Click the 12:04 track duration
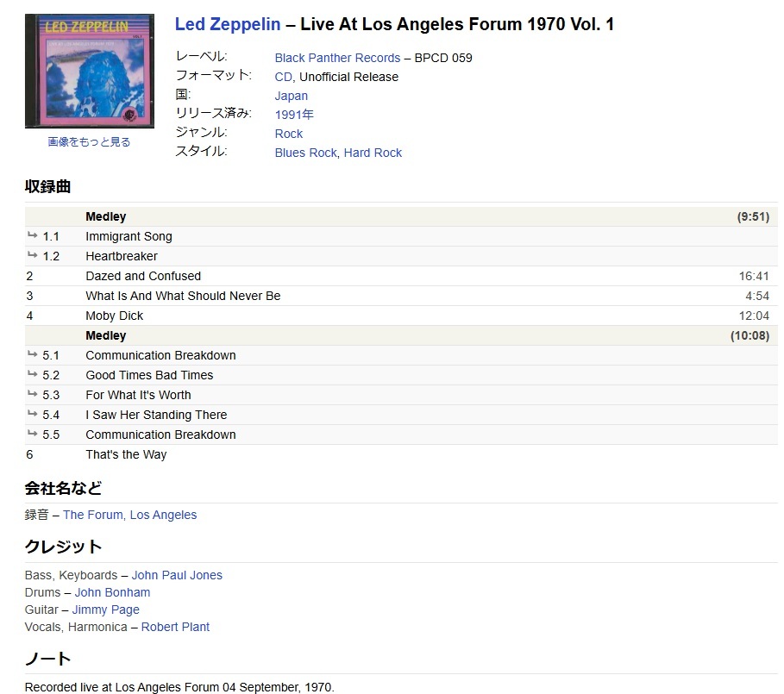 pyautogui.click(x=754, y=316)
